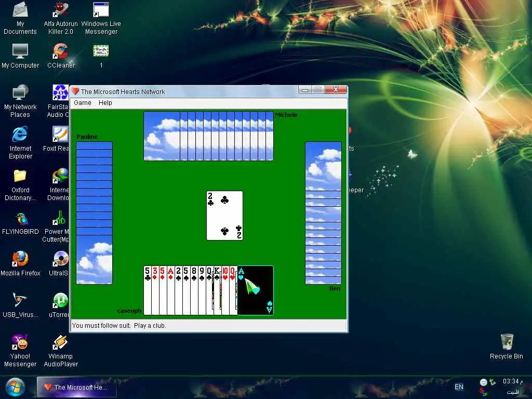Click The Microsoft Hearts taskbar button
This screenshot has width=532, height=399.
pyautogui.click(x=77, y=387)
